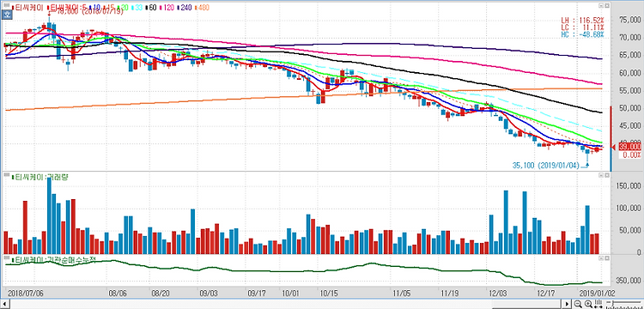The image size is (644, 309).
Task: Click the scrollbar left arrow button
Action: coord(6,304)
